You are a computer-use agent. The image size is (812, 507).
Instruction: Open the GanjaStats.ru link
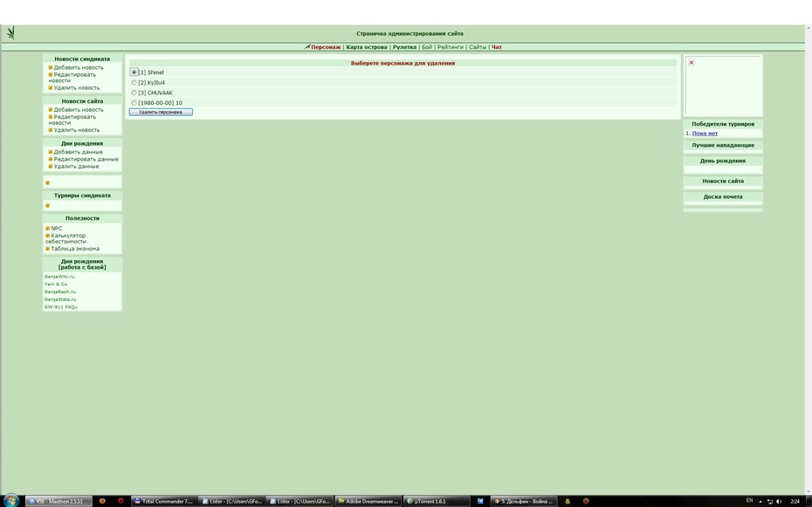(x=60, y=299)
